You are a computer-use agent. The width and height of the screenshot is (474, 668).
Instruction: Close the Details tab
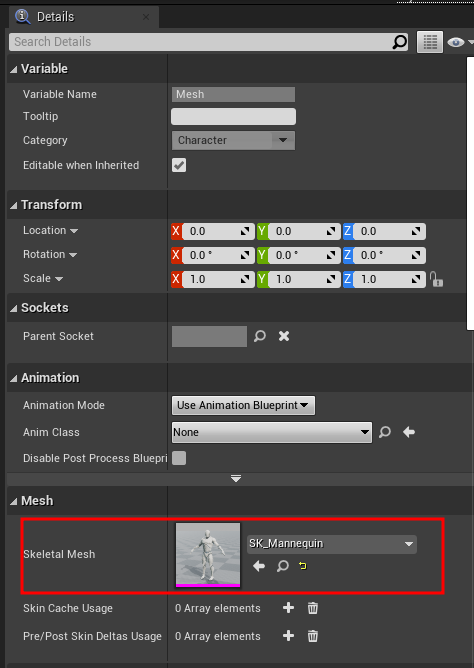pos(146,17)
